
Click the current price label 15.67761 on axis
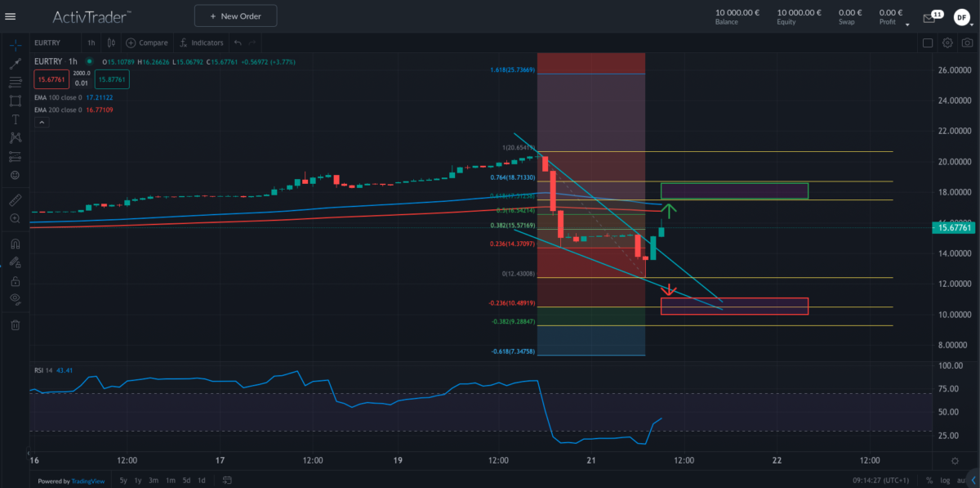click(954, 228)
